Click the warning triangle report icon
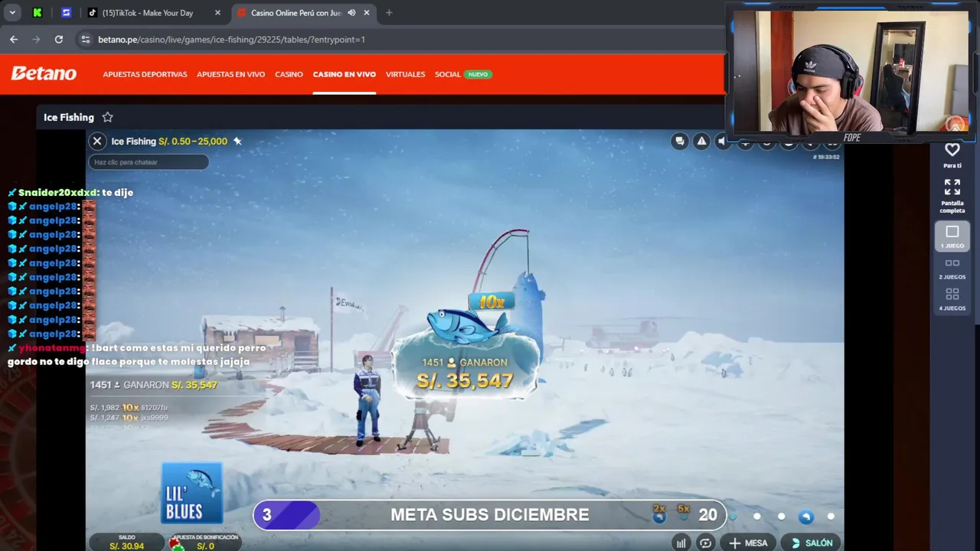The height and width of the screenshot is (551, 980). [x=701, y=141]
